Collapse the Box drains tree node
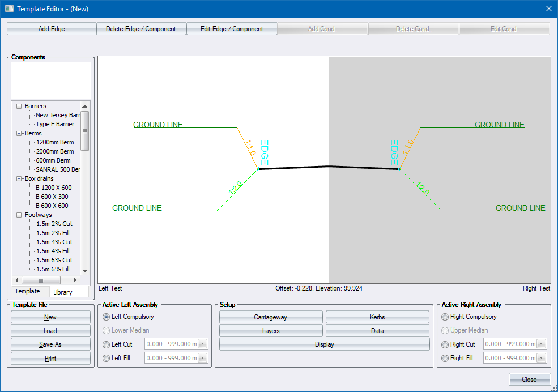The image size is (558, 392). pyautogui.click(x=20, y=179)
